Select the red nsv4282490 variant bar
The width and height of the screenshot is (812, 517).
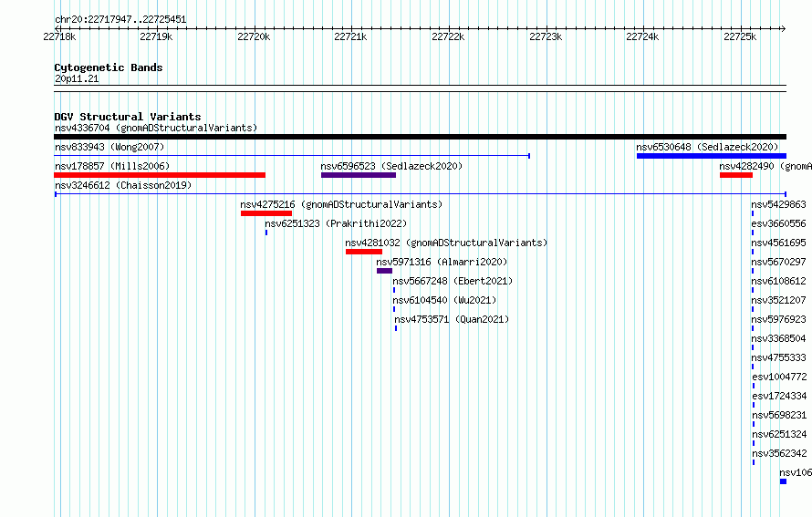[x=736, y=175]
